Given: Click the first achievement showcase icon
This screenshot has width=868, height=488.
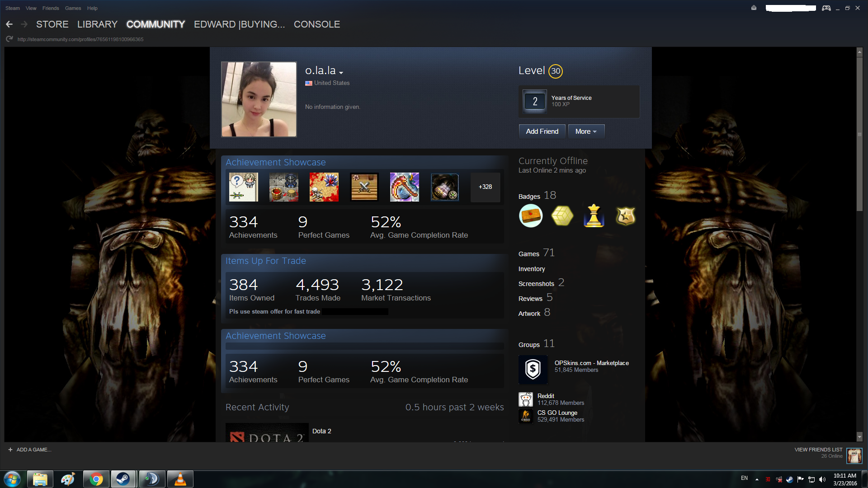Looking at the screenshot, I should (x=243, y=187).
